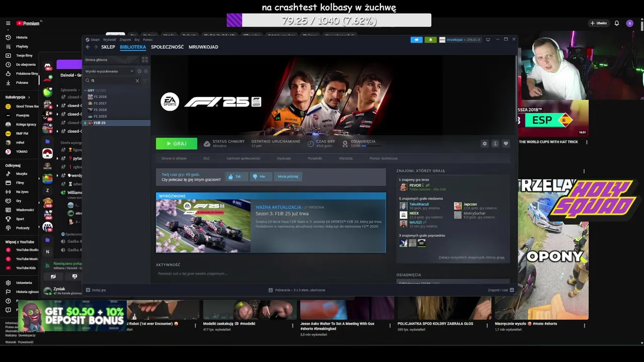Open Dyskusje game tab
Image resolution: width=644 pixels, height=362 pixels.
click(x=284, y=158)
